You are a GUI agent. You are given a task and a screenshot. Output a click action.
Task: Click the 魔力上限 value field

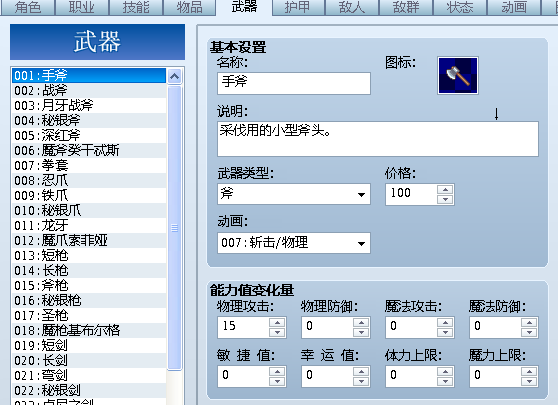(495, 377)
